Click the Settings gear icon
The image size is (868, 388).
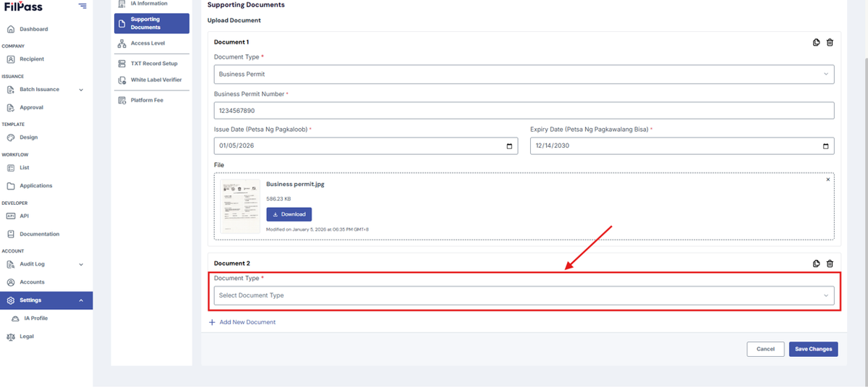click(11, 300)
